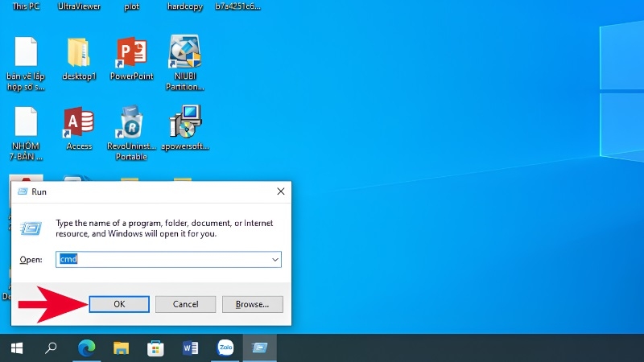Image resolution: width=644 pixels, height=362 pixels.
Task: Select the Access desktop shortcut
Action: [x=79, y=129]
